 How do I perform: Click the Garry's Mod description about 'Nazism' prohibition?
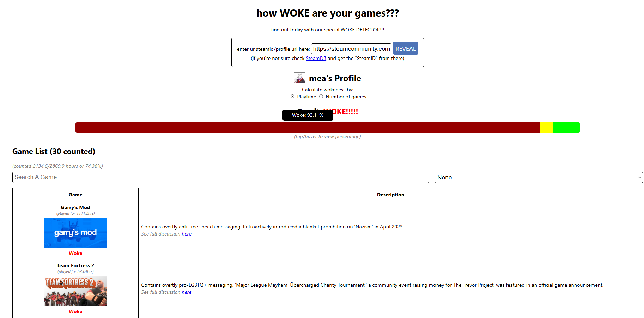pyautogui.click(x=273, y=227)
